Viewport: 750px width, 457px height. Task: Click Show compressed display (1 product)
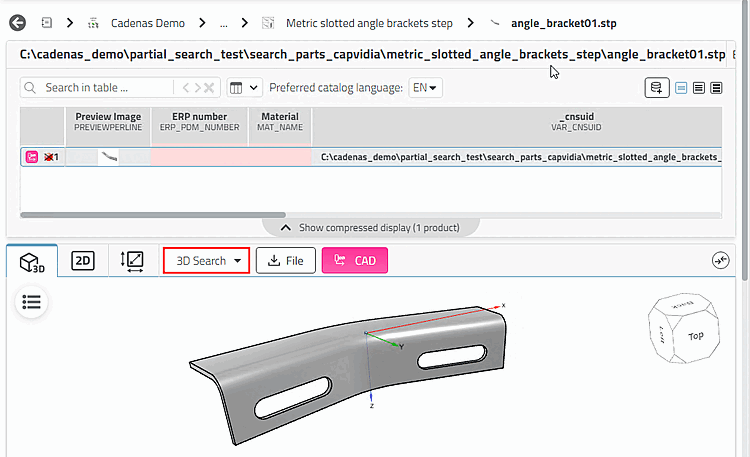coord(371,227)
